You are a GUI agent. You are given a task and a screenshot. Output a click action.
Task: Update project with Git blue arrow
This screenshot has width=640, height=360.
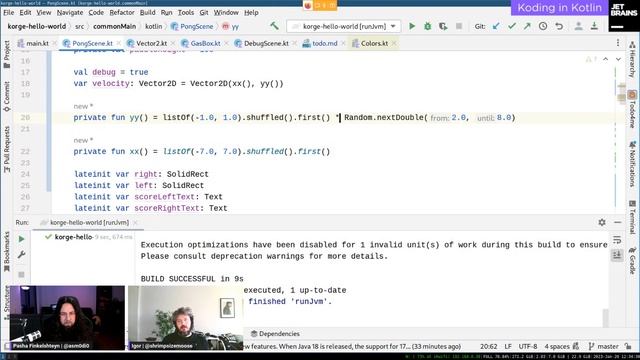(496, 26)
